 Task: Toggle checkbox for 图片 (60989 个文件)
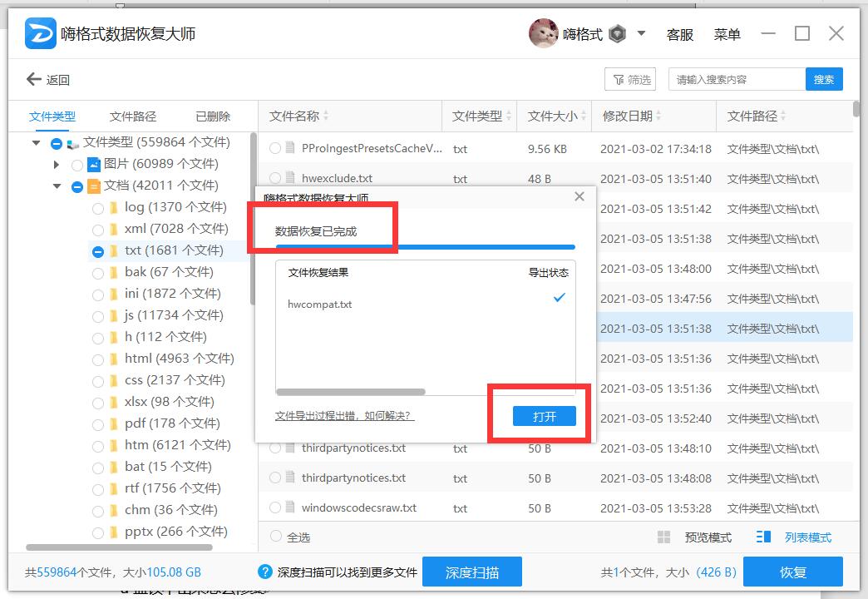coord(77,165)
